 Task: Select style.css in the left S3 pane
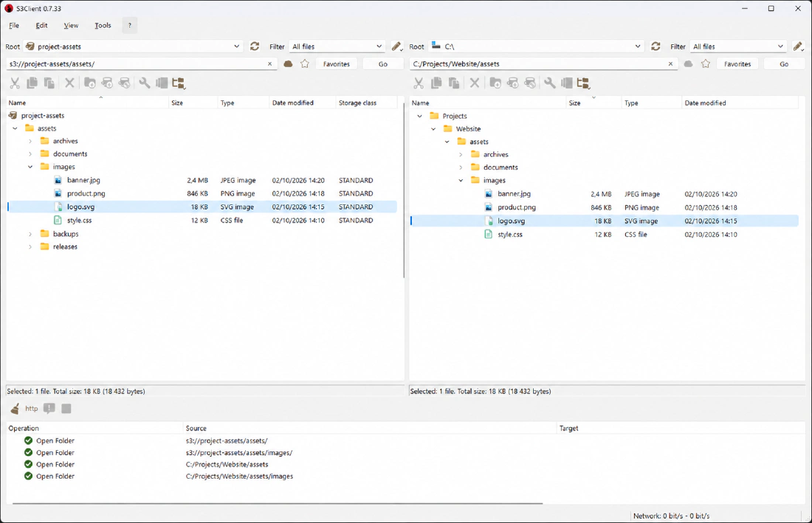coord(202,221)
